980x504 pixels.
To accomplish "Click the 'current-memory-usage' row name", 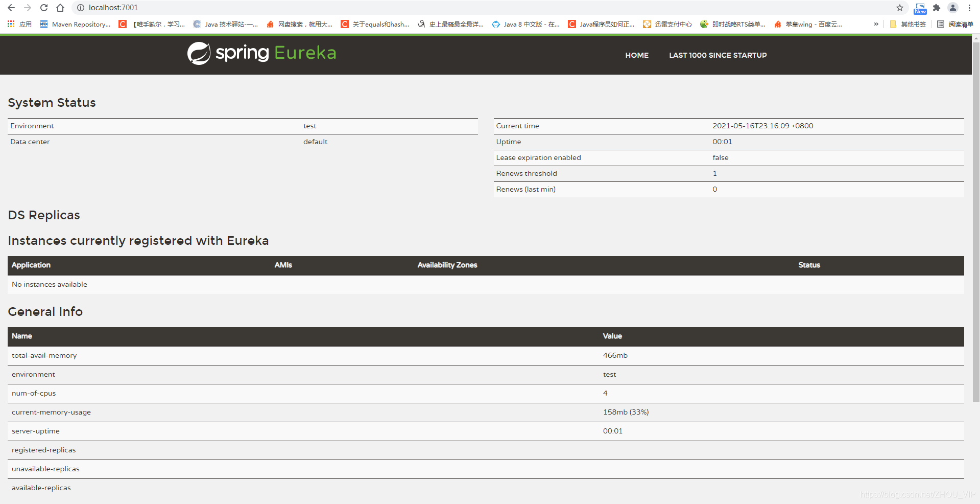I will (x=51, y=412).
